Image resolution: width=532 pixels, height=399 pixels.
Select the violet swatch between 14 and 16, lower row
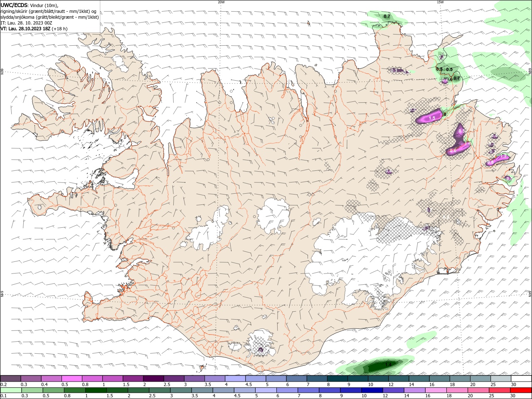pos(414,390)
